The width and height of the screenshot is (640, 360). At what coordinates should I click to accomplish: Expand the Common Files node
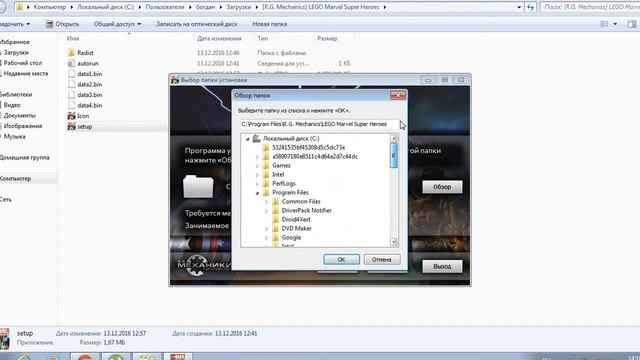267,202
